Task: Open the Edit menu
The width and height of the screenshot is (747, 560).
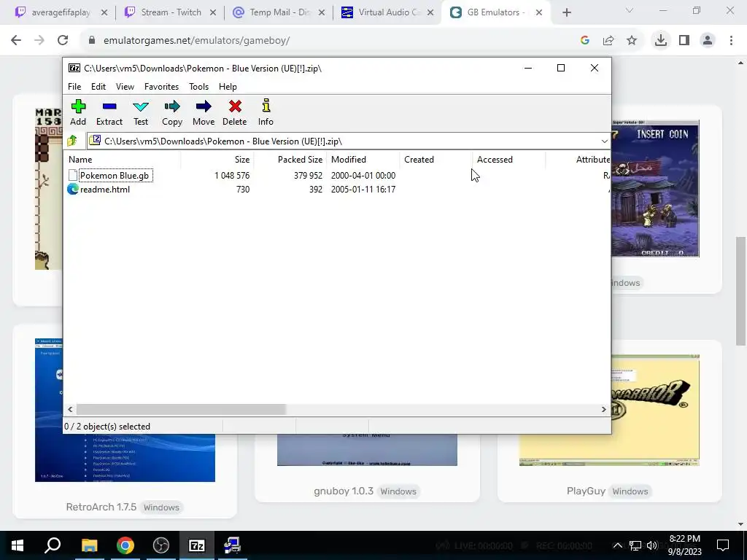Action: (x=98, y=87)
